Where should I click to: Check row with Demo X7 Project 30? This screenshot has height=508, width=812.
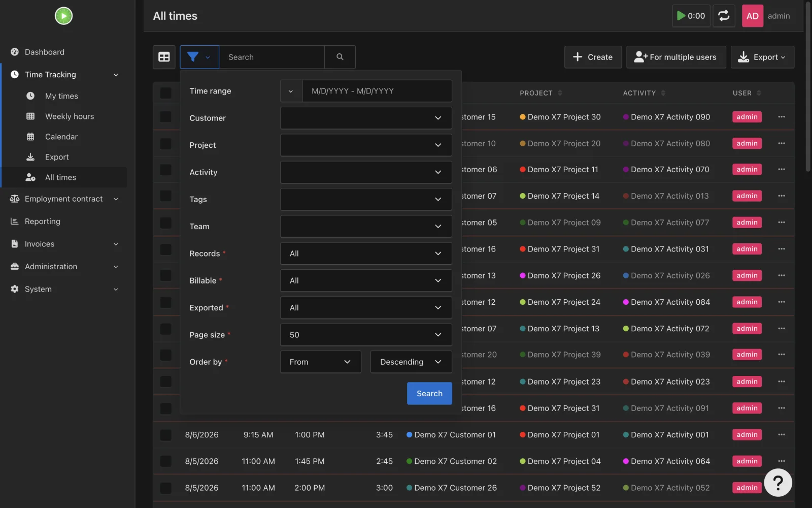[x=165, y=117]
